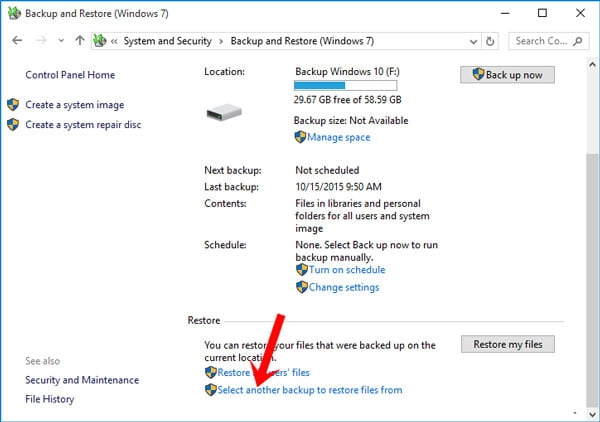Minimize the Backup and Restore window
The width and height of the screenshot is (600, 422).
[505, 13]
